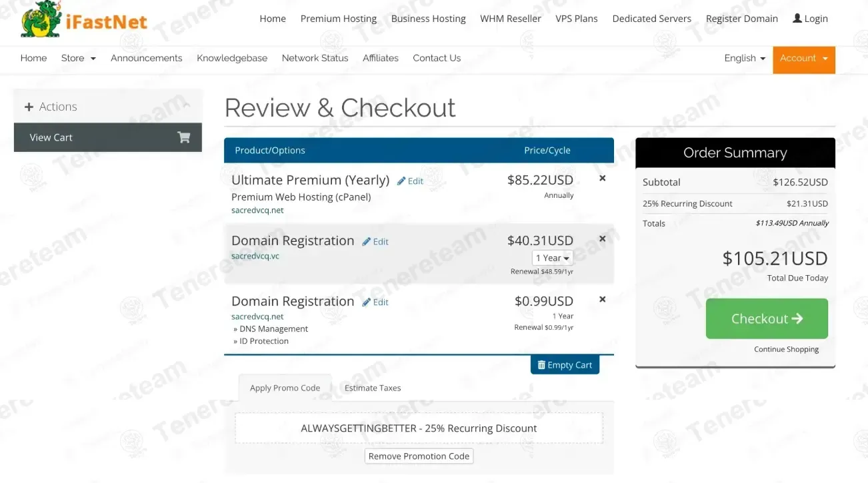Image resolution: width=868 pixels, height=483 pixels.
Task: Click the user icon beside Login
Action: (x=797, y=18)
